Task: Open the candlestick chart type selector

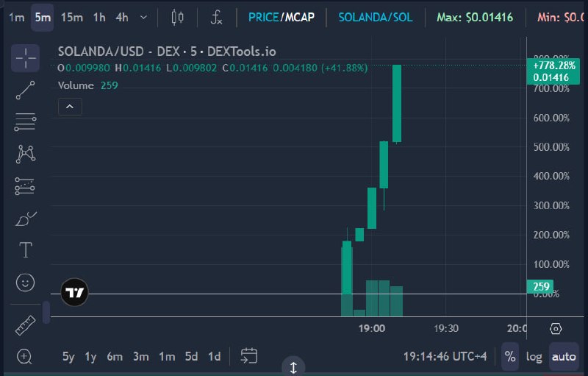Action: pos(177,17)
